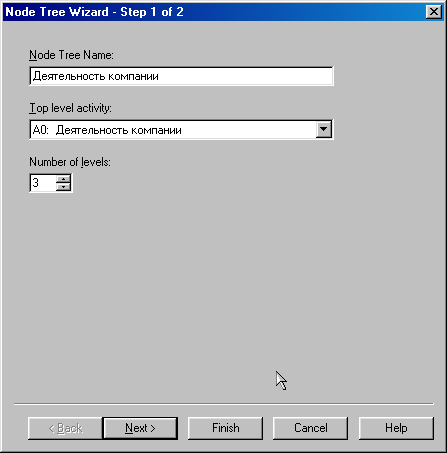Increase Number of levels with up arrow
The height and width of the screenshot is (453, 447).
63,179
